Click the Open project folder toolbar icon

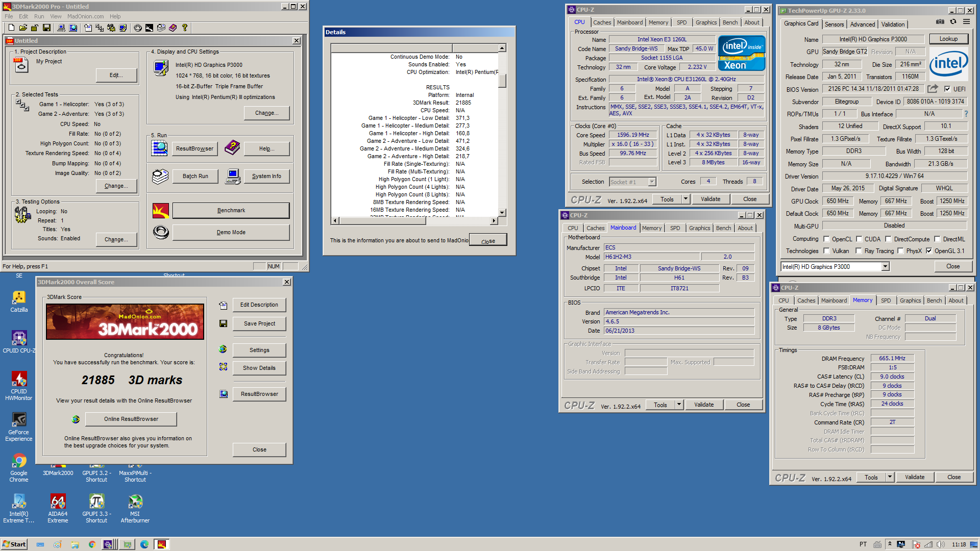[x=23, y=28]
